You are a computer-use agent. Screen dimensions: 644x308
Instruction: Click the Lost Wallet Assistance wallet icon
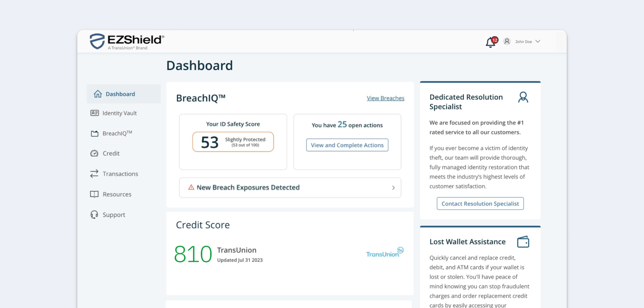click(x=523, y=242)
